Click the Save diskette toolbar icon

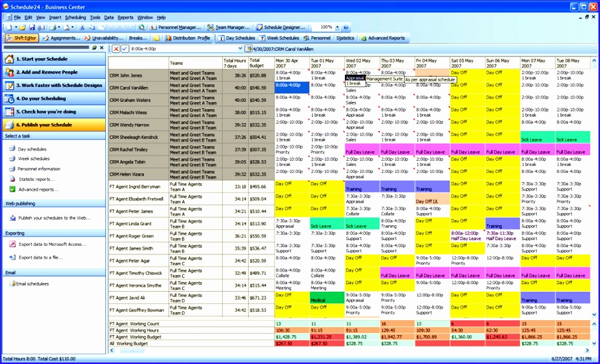(32, 28)
